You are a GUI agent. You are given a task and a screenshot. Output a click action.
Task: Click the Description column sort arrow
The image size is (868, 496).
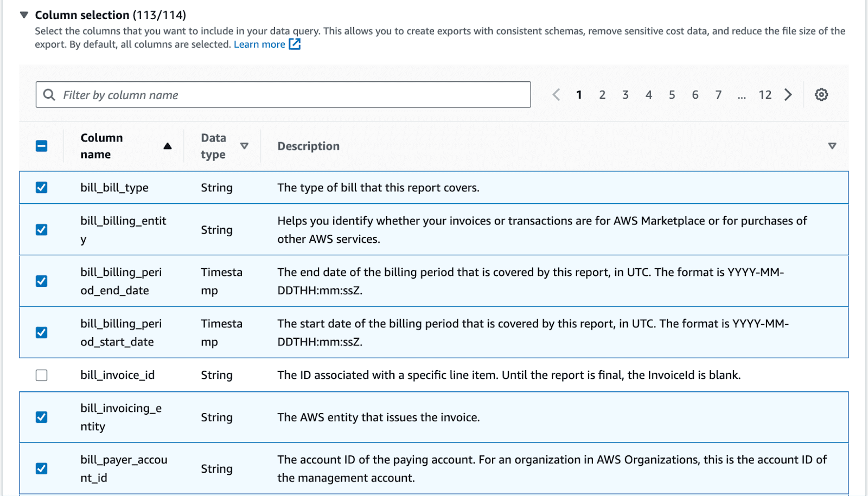(832, 146)
